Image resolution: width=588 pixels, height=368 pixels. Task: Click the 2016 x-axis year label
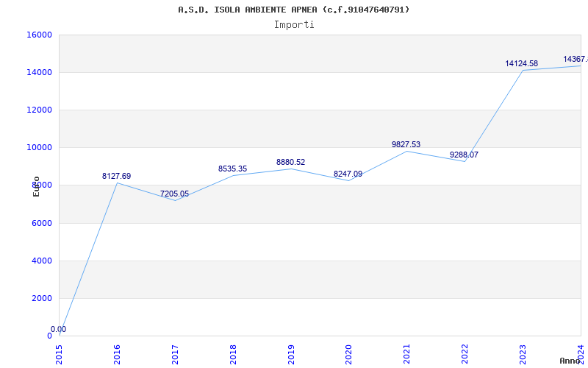click(x=117, y=354)
